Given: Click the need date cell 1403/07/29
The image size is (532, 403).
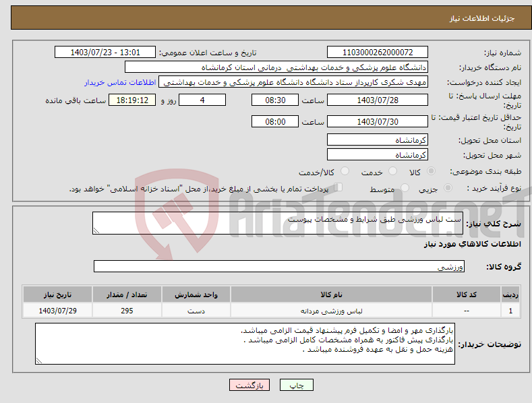Looking at the screenshot, I should pos(58,311).
